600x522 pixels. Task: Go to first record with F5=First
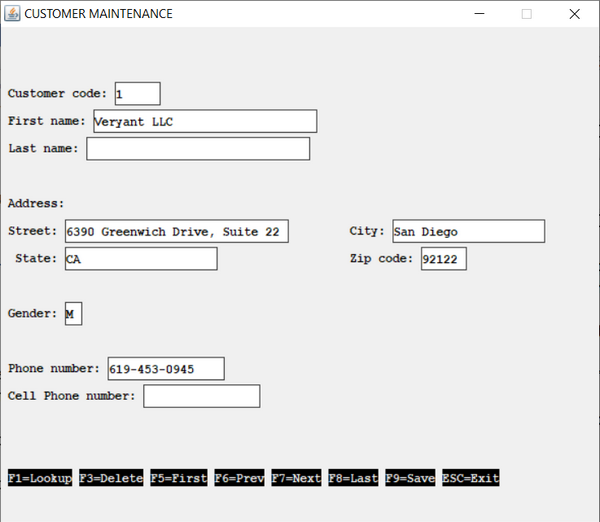pyautogui.click(x=178, y=479)
